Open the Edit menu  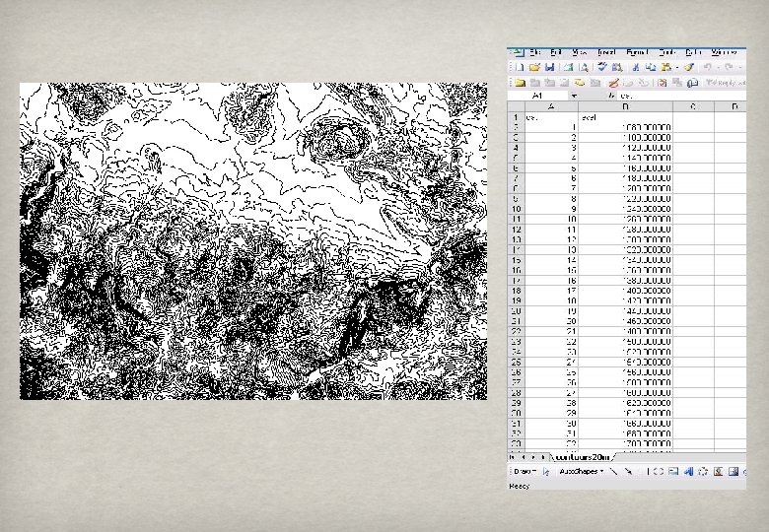coord(556,52)
